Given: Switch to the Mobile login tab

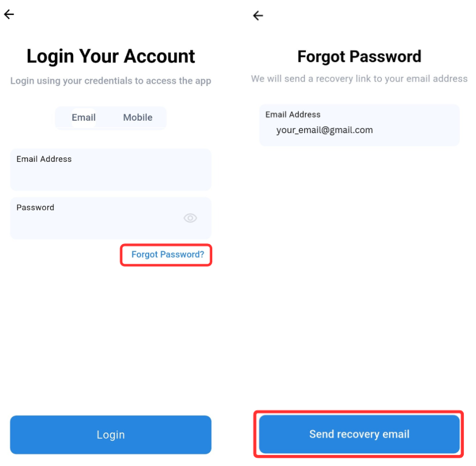Looking at the screenshot, I should (137, 117).
